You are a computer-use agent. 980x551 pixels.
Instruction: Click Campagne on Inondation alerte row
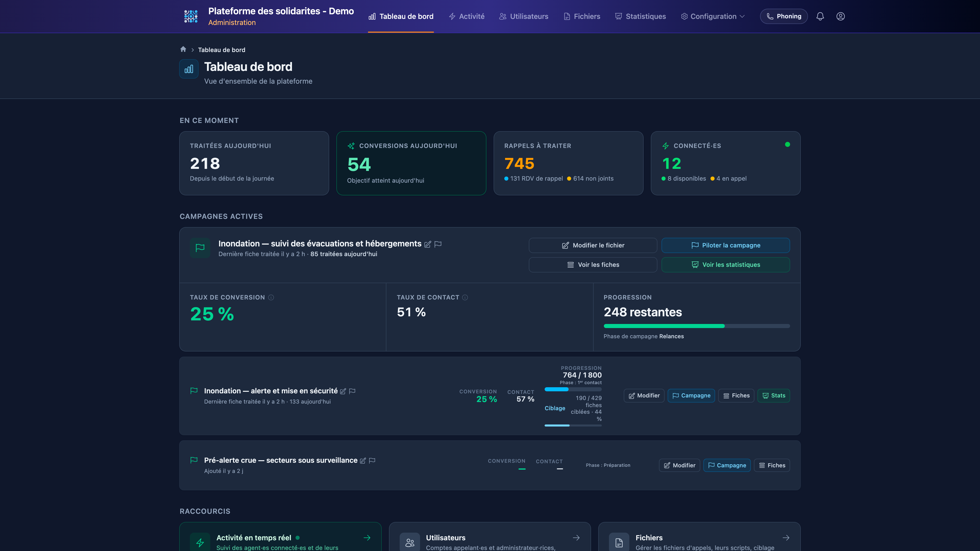(691, 395)
